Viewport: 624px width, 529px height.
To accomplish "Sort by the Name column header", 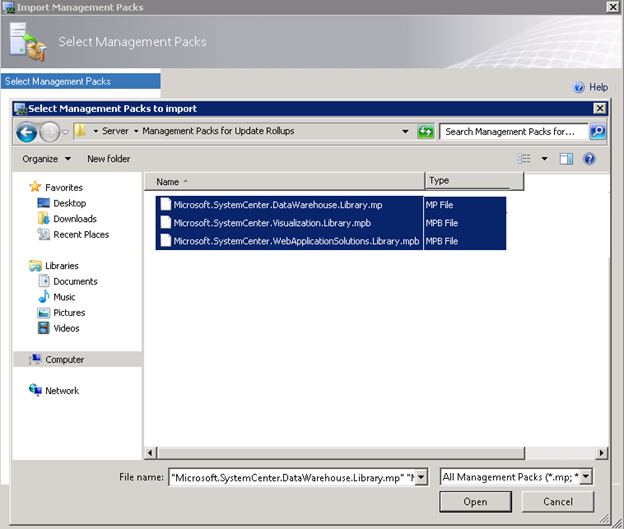I will point(284,182).
